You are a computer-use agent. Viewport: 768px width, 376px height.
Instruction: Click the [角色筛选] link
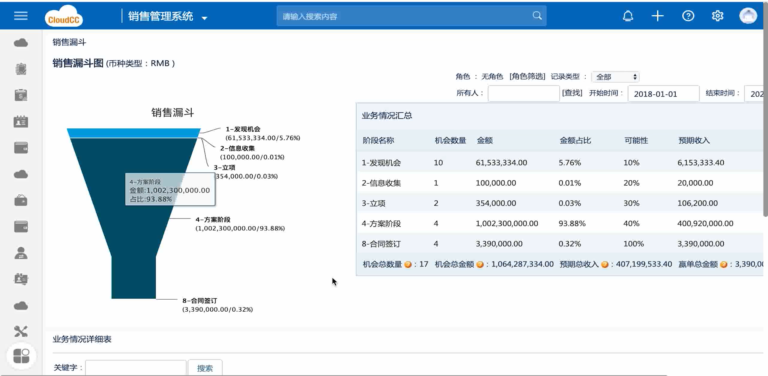528,76
